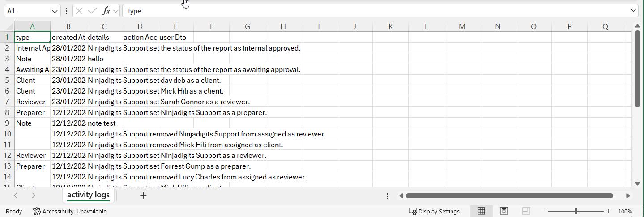The height and width of the screenshot is (217, 644).
Task: Click the Insert Function fx icon
Action: [106, 11]
